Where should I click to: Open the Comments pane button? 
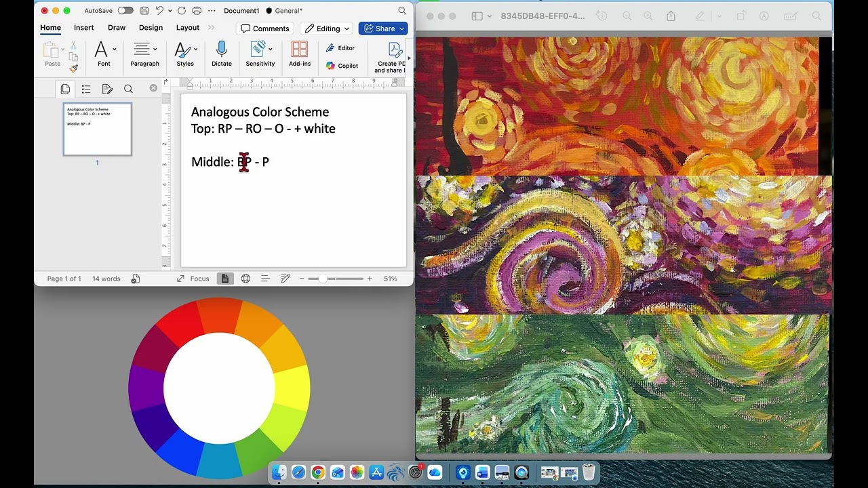265,28
